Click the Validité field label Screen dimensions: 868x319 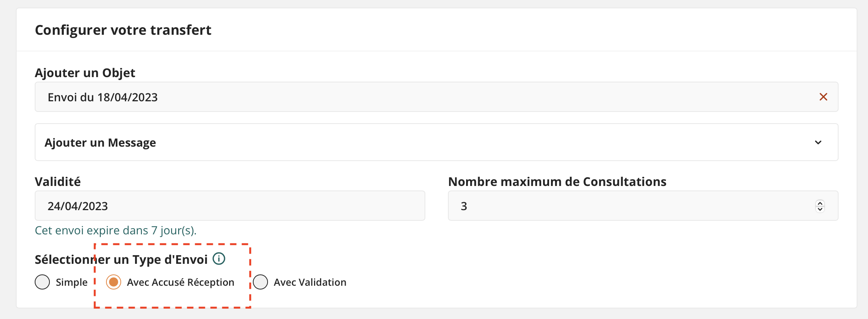pos(58,182)
